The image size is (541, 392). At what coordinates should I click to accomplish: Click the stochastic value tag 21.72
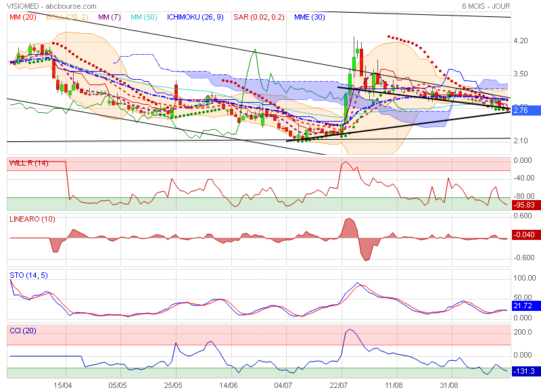coord(526,305)
